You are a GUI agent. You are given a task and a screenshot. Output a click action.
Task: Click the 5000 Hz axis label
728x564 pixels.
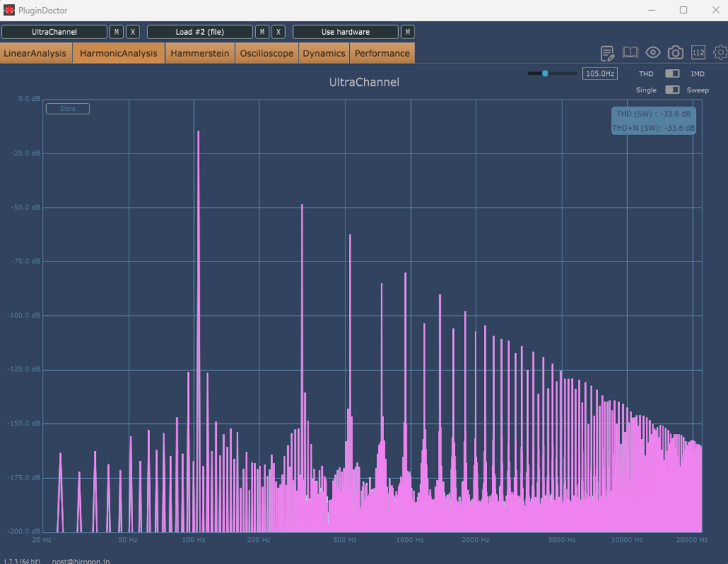(x=562, y=540)
